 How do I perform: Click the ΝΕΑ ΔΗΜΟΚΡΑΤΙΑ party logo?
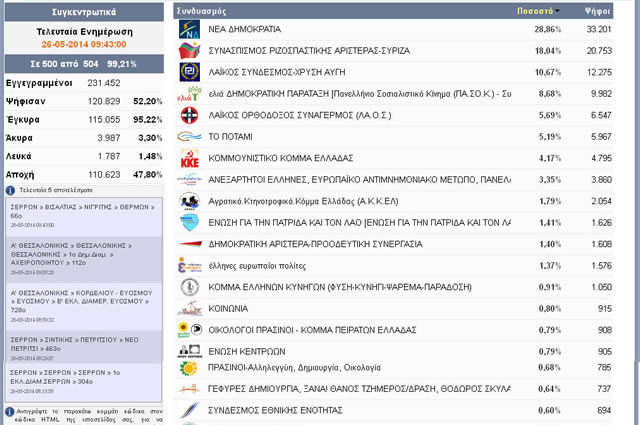click(189, 30)
